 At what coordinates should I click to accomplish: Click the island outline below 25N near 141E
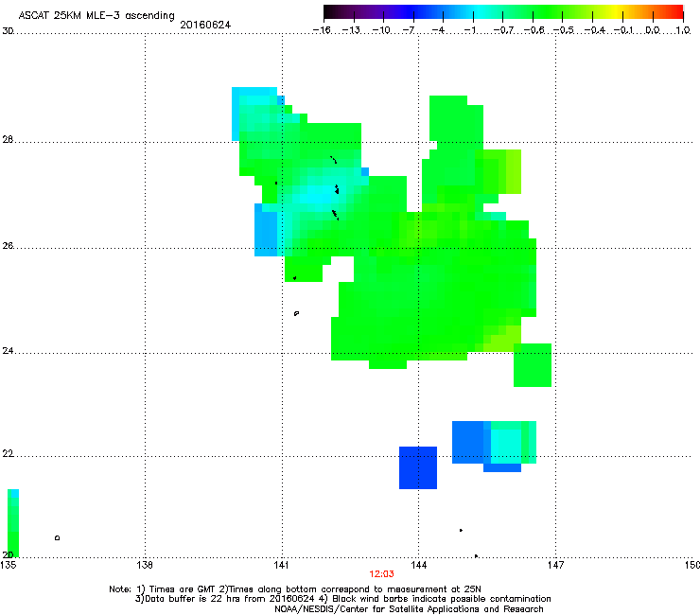296,313
